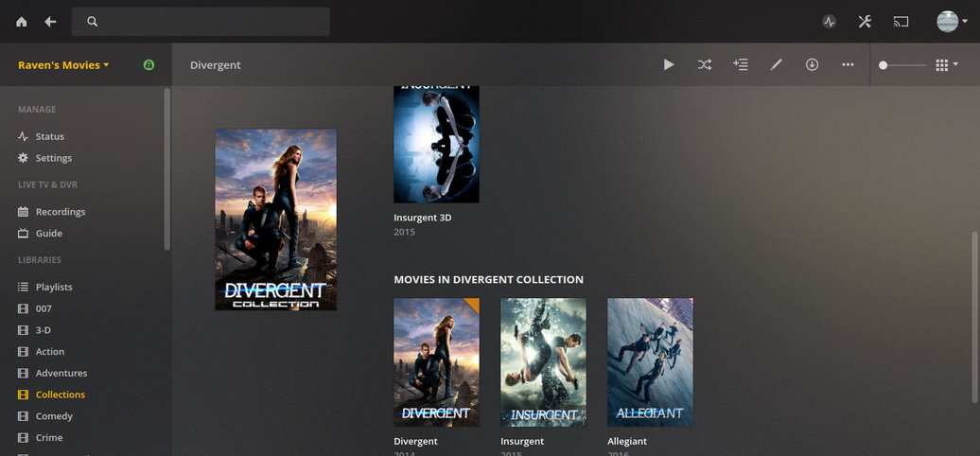This screenshot has width=980, height=456.
Task: Open the Insurgent 3D poster
Action: point(436,145)
